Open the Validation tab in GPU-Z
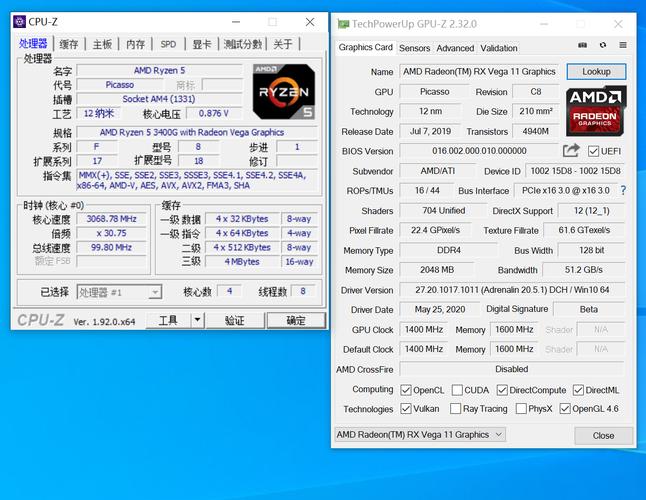This screenshot has height=500, width=646. (499, 48)
